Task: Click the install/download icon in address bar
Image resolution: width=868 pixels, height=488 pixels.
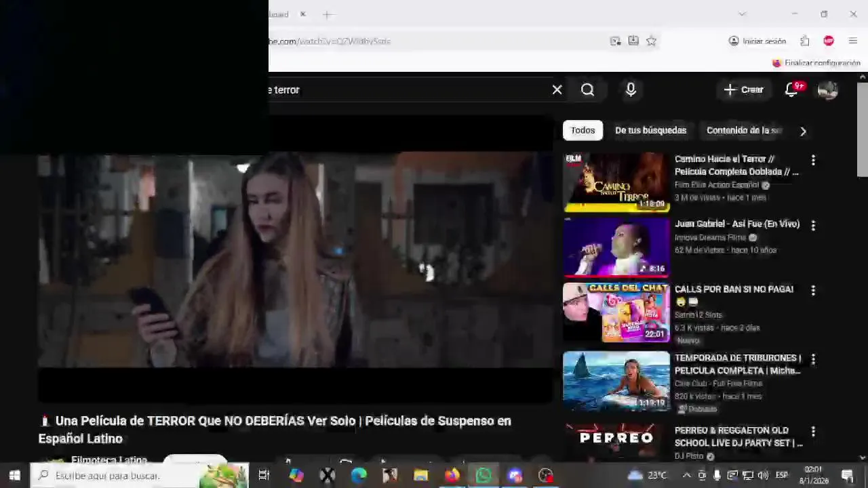Action: tap(633, 41)
